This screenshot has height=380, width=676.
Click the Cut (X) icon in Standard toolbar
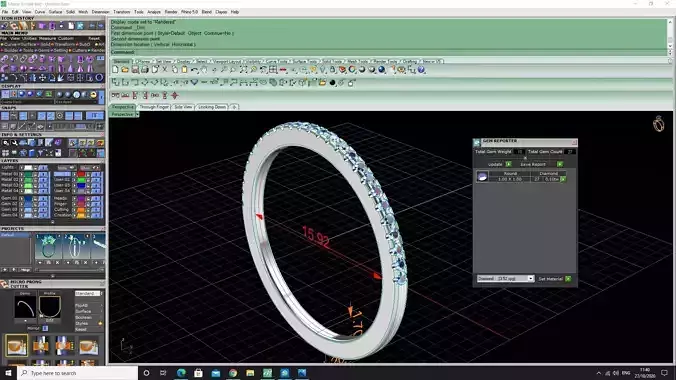165,69
